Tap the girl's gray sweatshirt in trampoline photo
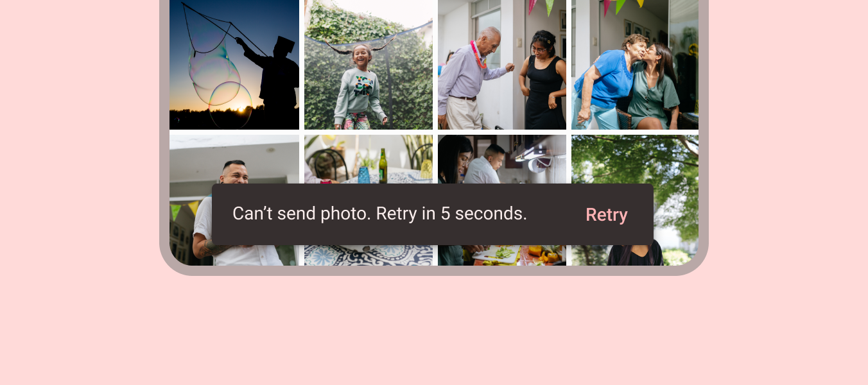The image size is (868, 385). pos(360,95)
